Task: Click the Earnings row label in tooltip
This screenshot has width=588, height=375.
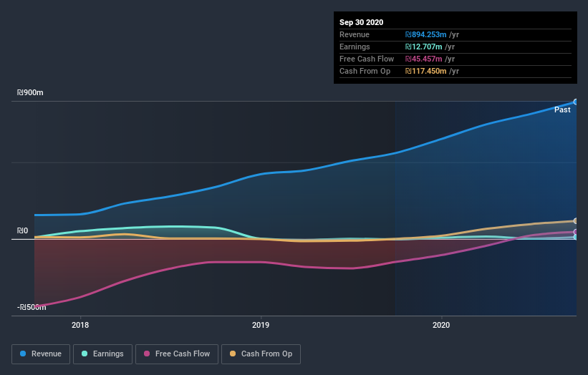Action: [x=355, y=47]
